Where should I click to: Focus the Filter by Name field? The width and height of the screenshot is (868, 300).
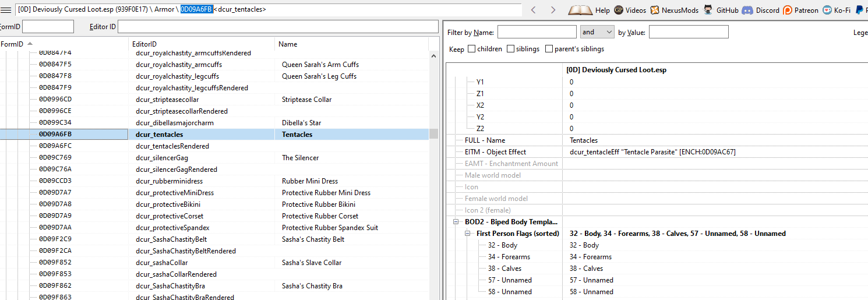coord(537,32)
